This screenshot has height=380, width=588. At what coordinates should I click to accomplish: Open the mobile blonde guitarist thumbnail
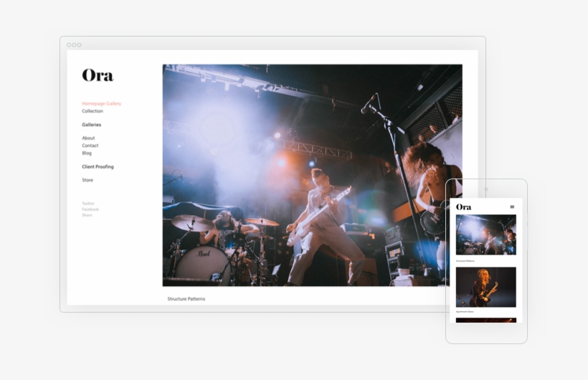pyautogui.click(x=486, y=288)
